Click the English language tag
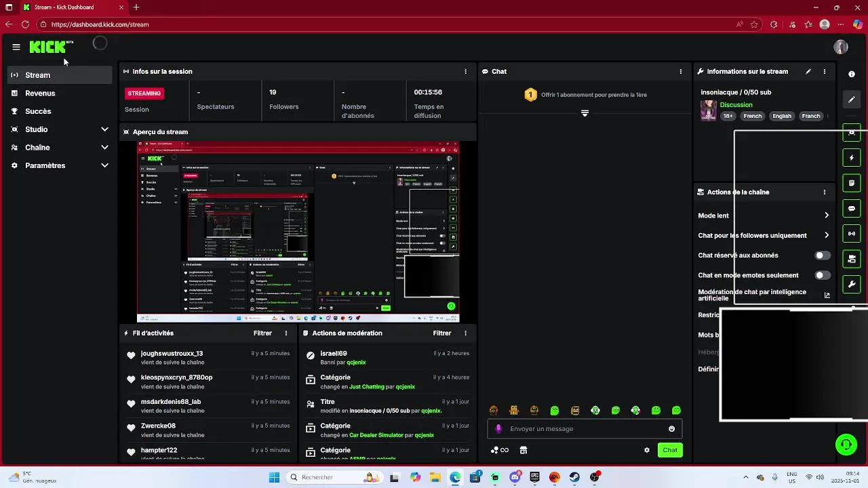 [x=782, y=116]
